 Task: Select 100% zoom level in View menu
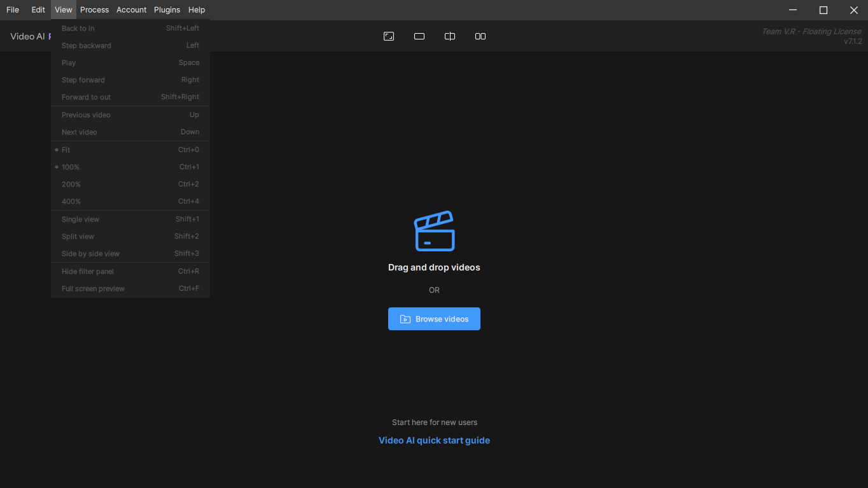70,167
